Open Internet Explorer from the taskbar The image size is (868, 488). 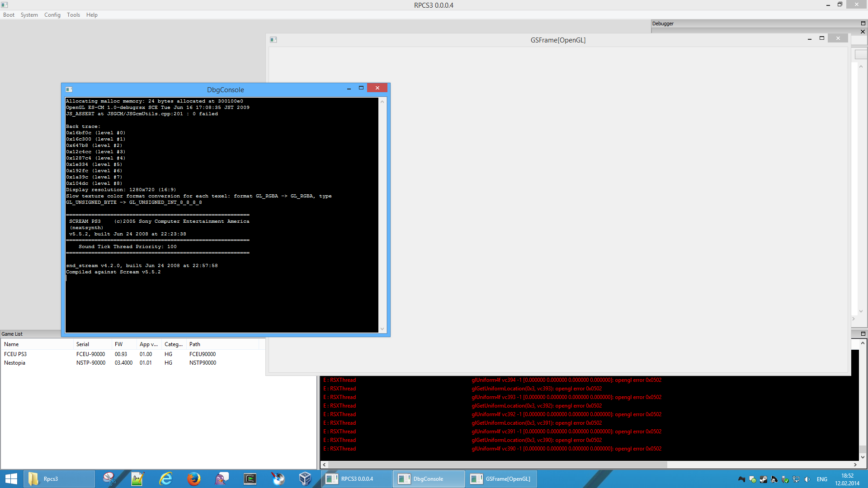tap(166, 479)
